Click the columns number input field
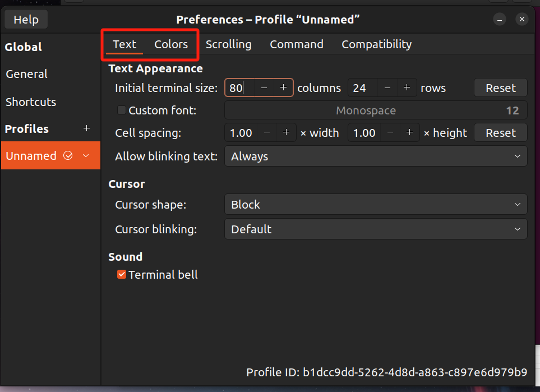Screen dimensions: 540x392 (x=239, y=88)
